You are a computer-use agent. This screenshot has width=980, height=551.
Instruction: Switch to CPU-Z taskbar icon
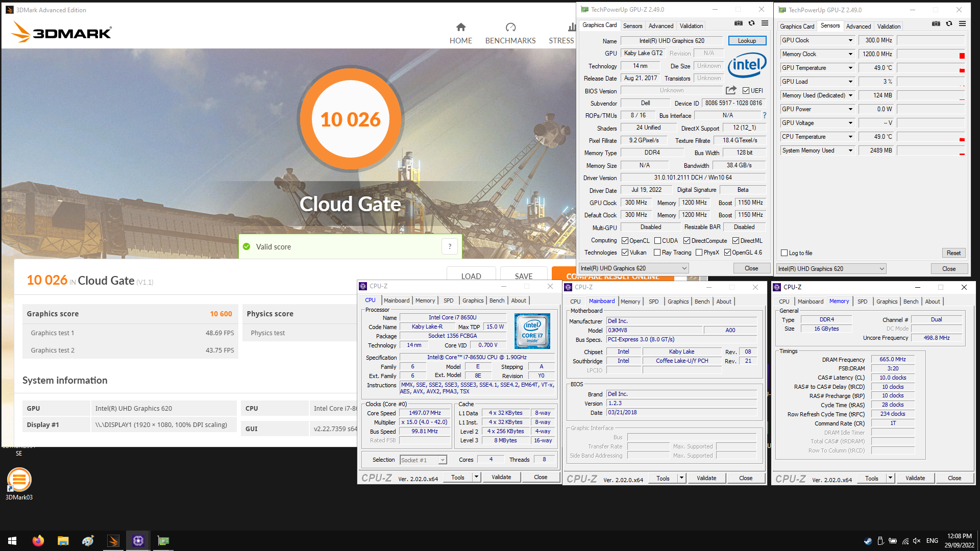[138, 541]
